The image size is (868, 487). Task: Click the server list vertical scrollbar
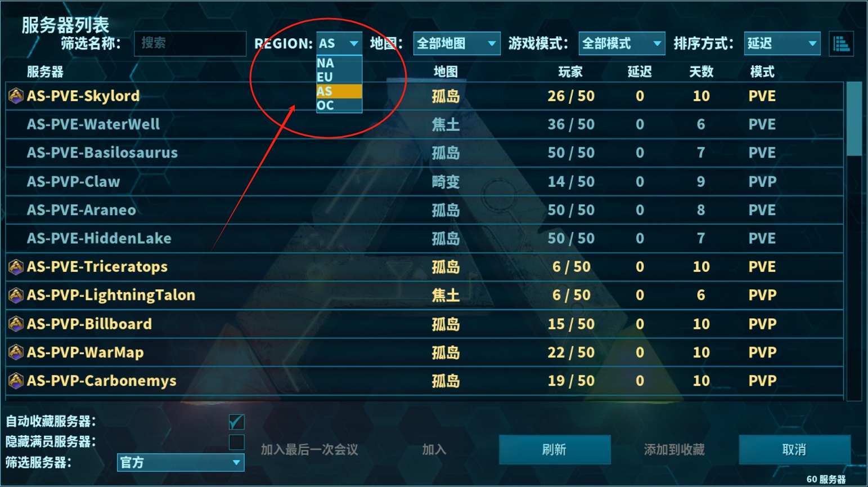tap(854, 241)
